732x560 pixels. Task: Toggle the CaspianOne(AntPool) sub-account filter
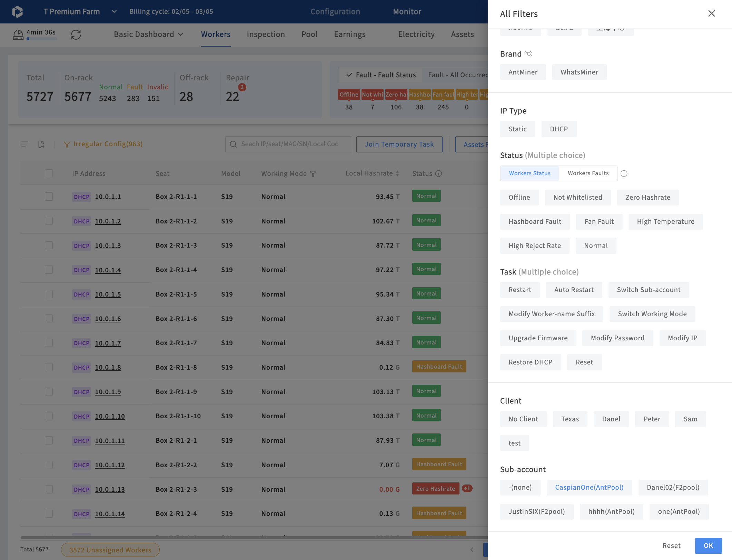point(589,487)
